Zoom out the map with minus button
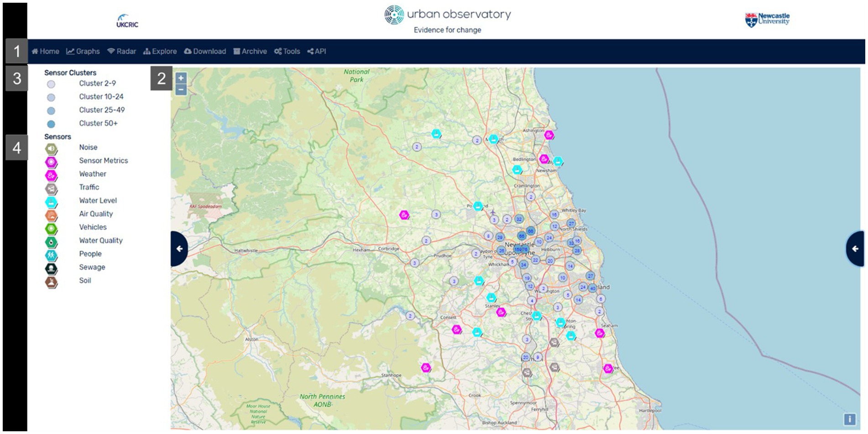The image size is (868, 434). coord(181,89)
